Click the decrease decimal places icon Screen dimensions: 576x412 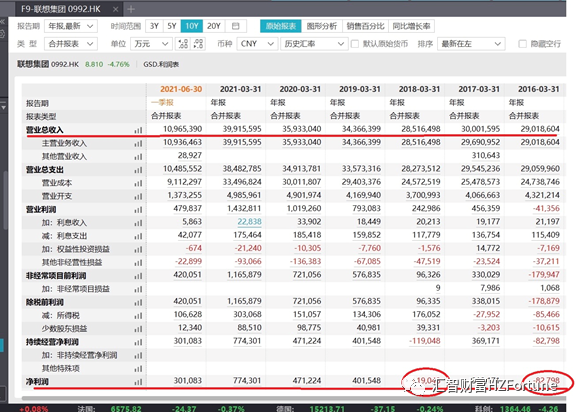198,44
